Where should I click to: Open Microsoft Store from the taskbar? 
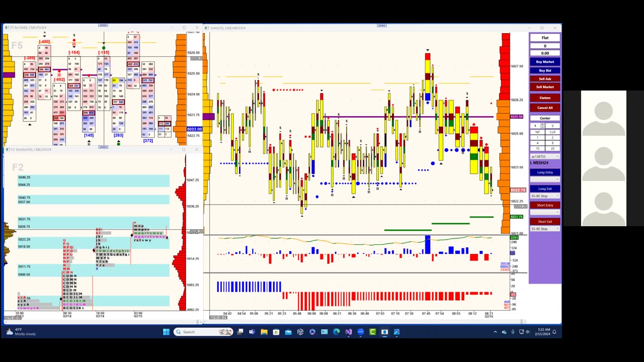tap(276, 332)
